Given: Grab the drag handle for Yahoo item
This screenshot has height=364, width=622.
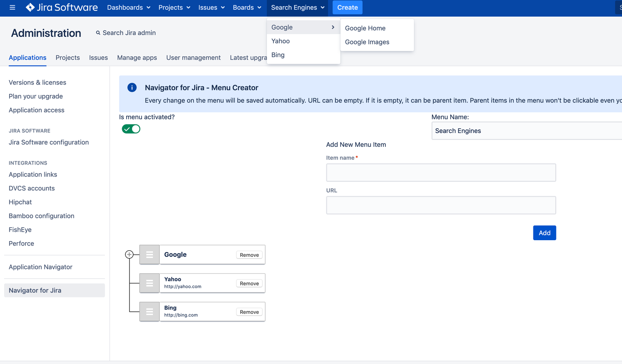Looking at the screenshot, I should click(149, 283).
